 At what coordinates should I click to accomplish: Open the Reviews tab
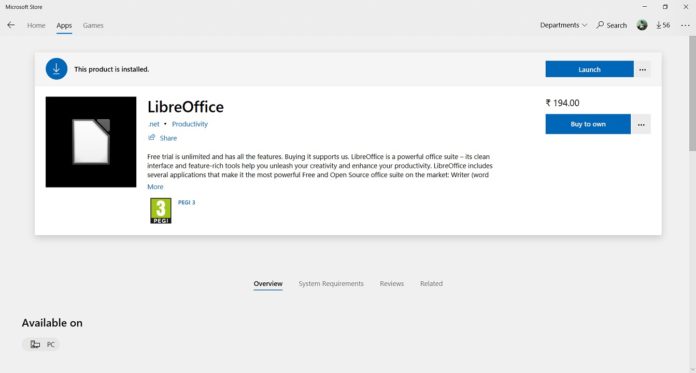pos(392,283)
